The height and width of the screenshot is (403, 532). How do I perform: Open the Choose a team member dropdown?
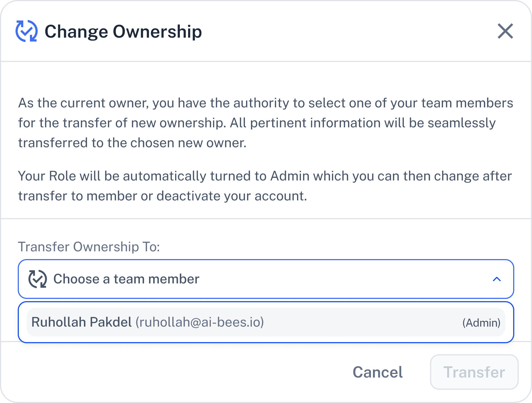266,279
